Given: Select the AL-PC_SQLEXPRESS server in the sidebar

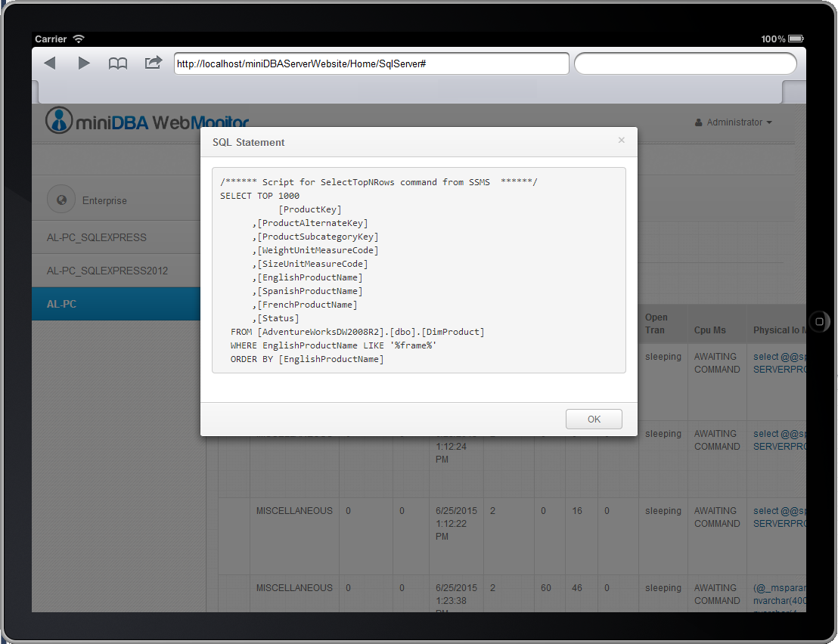Looking at the screenshot, I should pyautogui.click(x=116, y=237).
